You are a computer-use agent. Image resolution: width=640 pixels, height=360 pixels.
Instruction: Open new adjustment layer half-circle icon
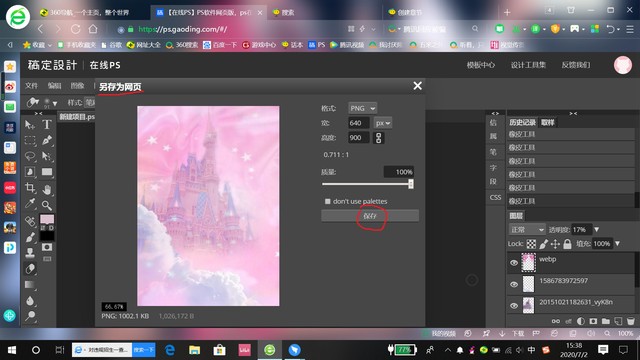pyautogui.click(x=580, y=321)
